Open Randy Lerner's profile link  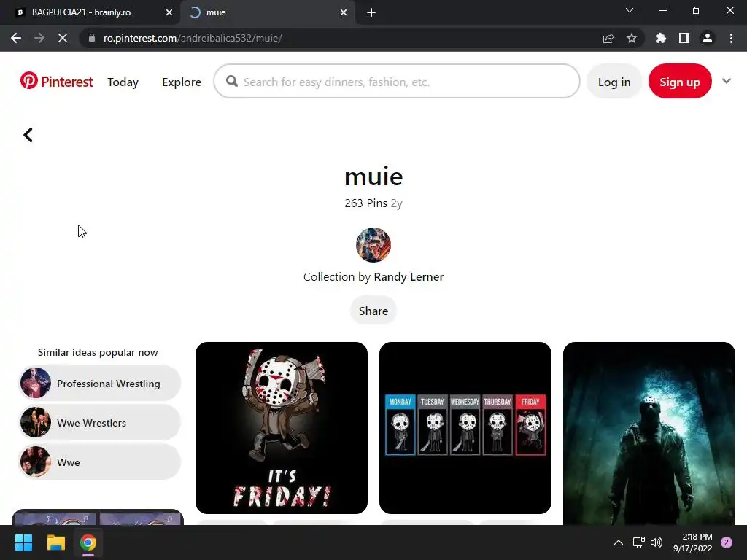click(x=409, y=277)
